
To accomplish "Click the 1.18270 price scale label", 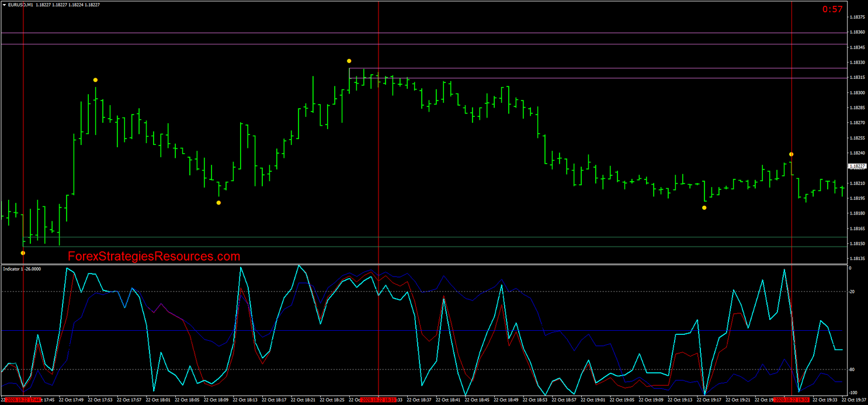I will 857,123.
